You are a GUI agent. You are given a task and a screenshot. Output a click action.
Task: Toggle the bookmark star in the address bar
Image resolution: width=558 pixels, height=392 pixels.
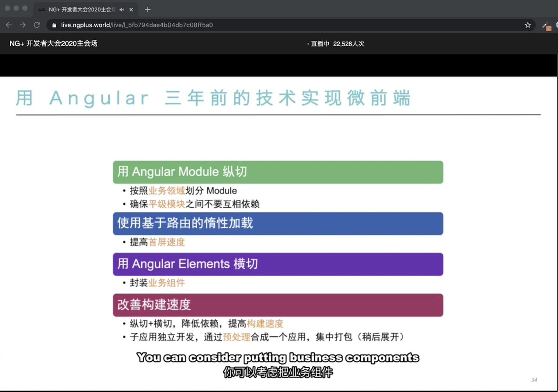(528, 25)
